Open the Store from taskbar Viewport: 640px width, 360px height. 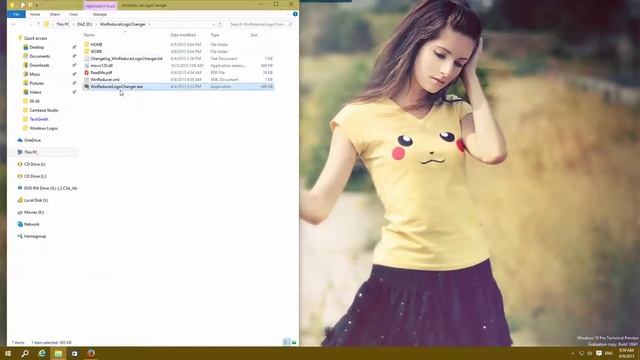(x=74, y=353)
